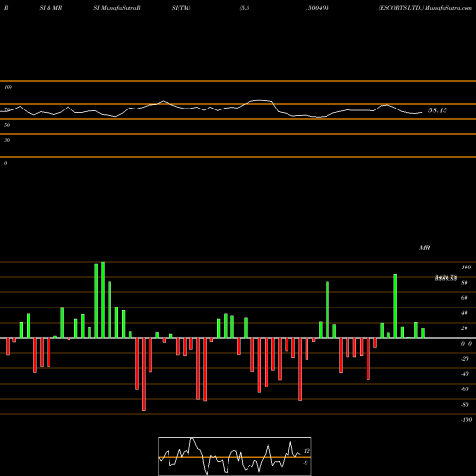The height and width of the screenshot is (476, 476).
Task: Click the 50 label on the RSI axis
Action: tap(7, 125)
